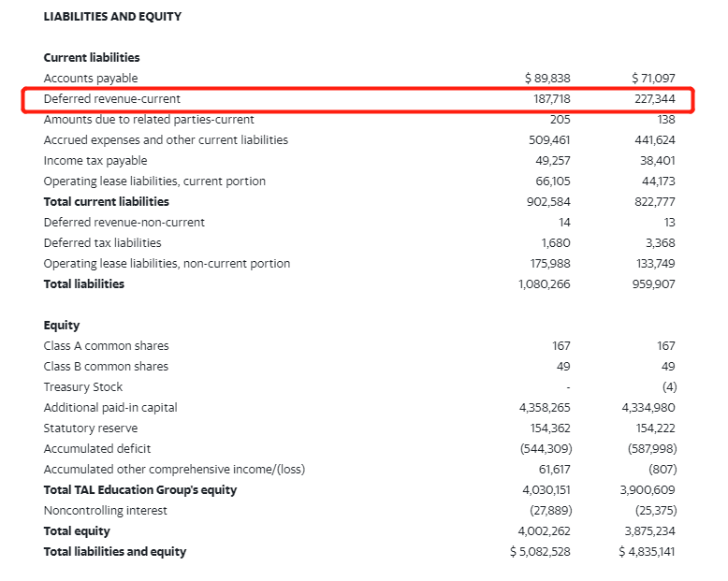Click the Total current liabilities label
This screenshot has height=581, width=728.
[x=107, y=202]
